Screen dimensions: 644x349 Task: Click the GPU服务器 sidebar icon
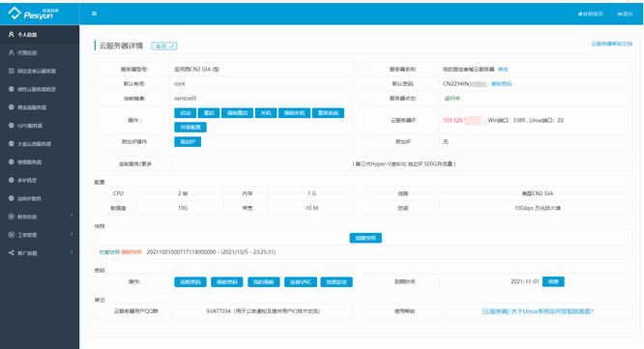[x=11, y=126]
